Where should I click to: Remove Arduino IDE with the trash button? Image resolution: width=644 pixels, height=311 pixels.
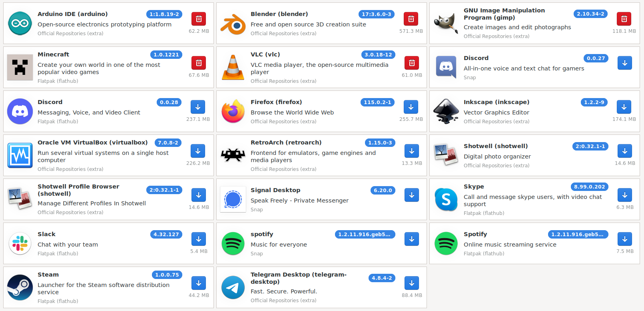tap(199, 19)
